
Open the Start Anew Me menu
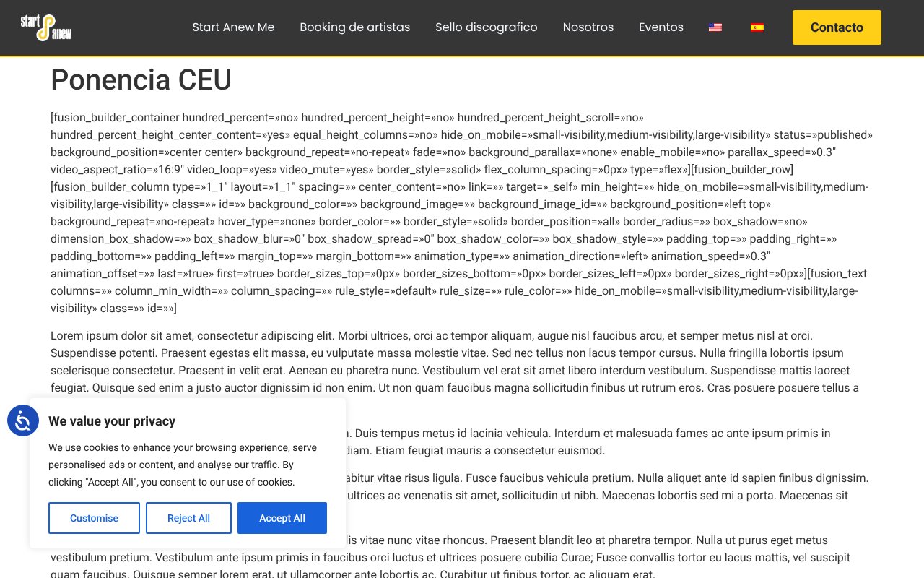pyautogui.click(x=233, y=27)
